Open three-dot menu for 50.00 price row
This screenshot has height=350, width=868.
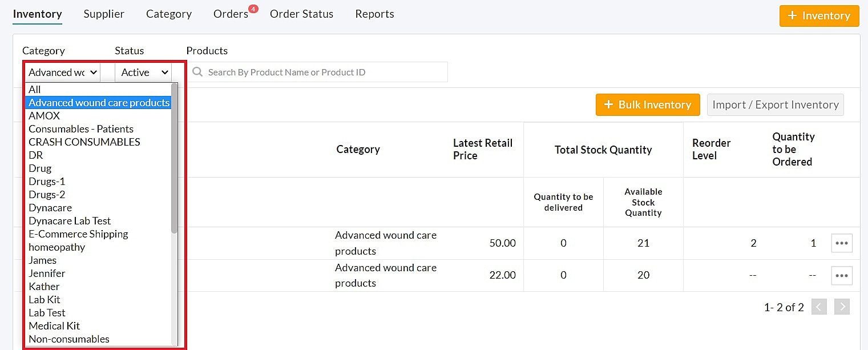coord(841,243)
